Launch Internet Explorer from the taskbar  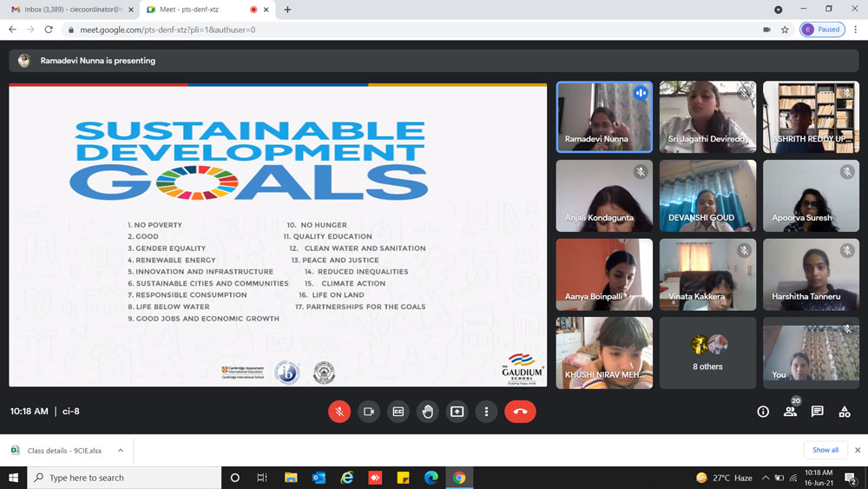coord(347,478)
